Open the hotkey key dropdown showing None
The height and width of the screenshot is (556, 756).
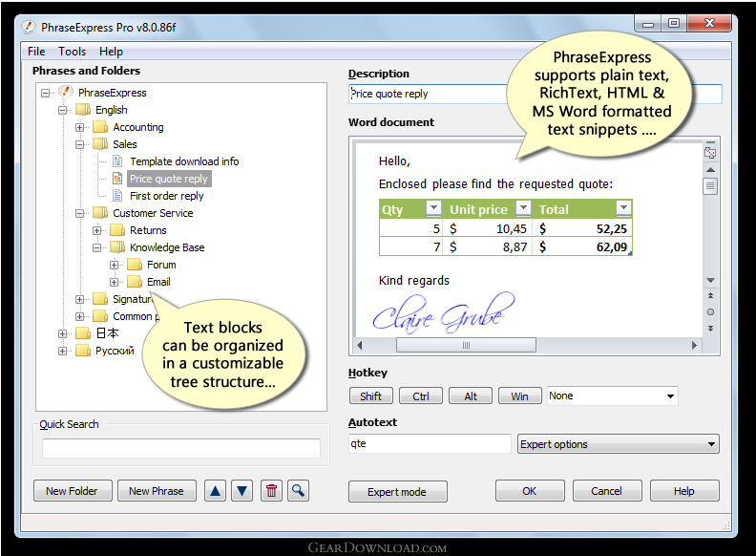(x=670, y=396)
